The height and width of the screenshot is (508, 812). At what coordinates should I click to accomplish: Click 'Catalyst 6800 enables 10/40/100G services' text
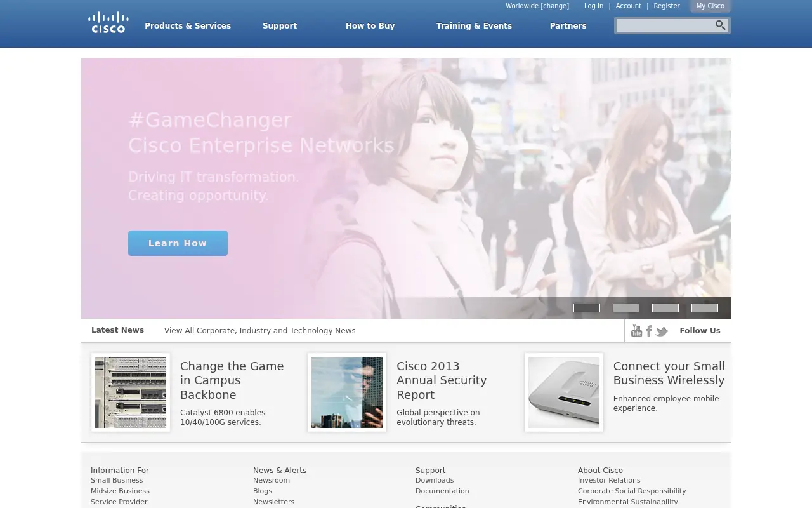(x=223, y=417)
